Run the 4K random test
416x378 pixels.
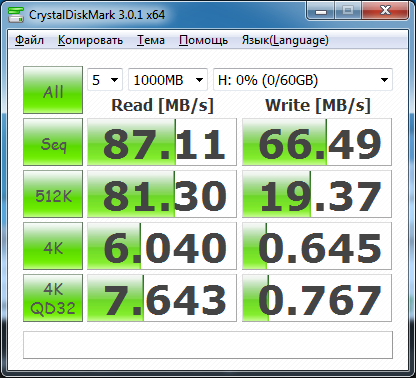[x=53, y=246]
